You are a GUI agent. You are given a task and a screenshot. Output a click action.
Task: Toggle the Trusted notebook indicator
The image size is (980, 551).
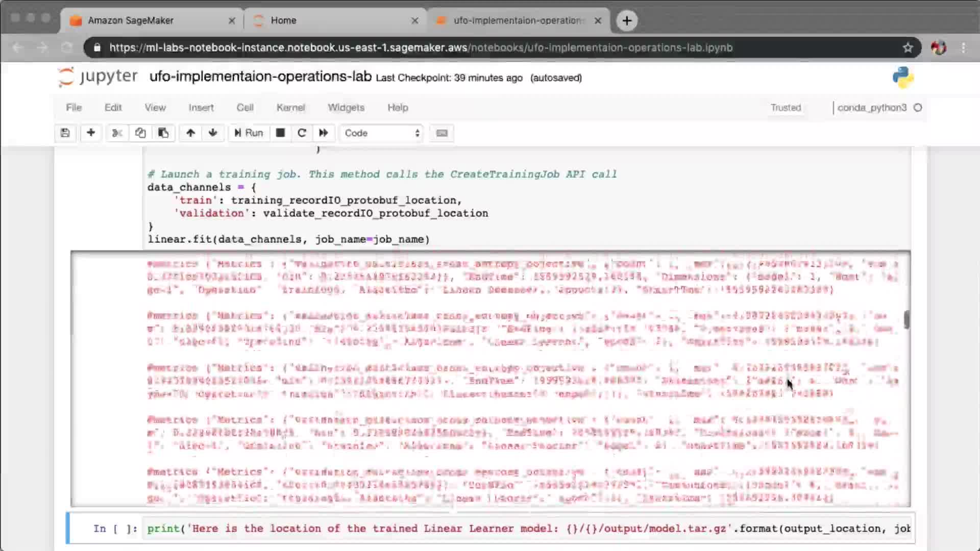pos(786,108)
